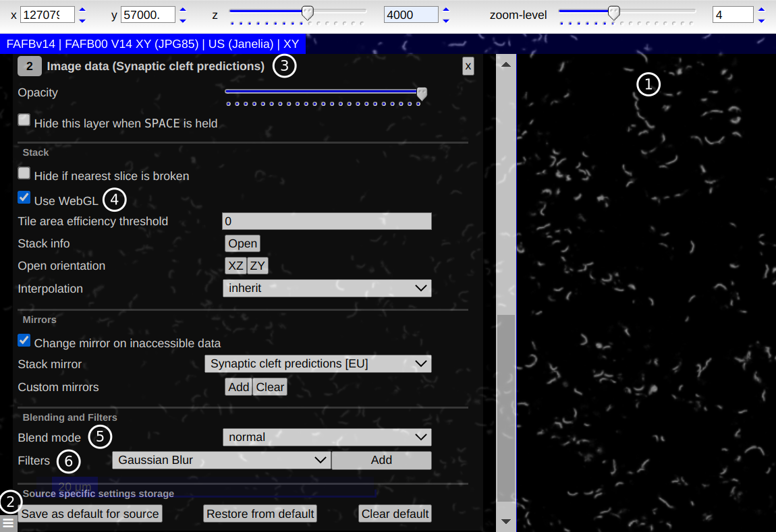776x532 pixels.
Task: Decrease zoom-level using the down arrow
Action: pos(761,20)
